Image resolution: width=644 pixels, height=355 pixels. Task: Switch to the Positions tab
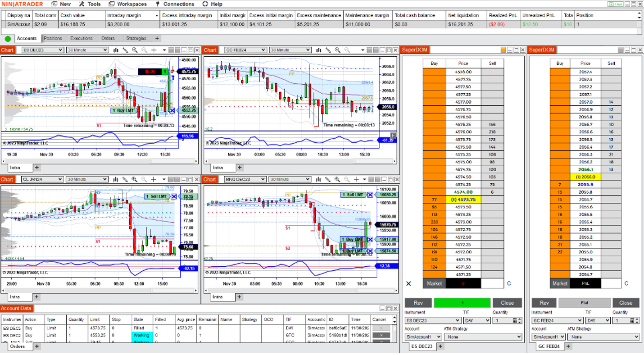[53, 38]
